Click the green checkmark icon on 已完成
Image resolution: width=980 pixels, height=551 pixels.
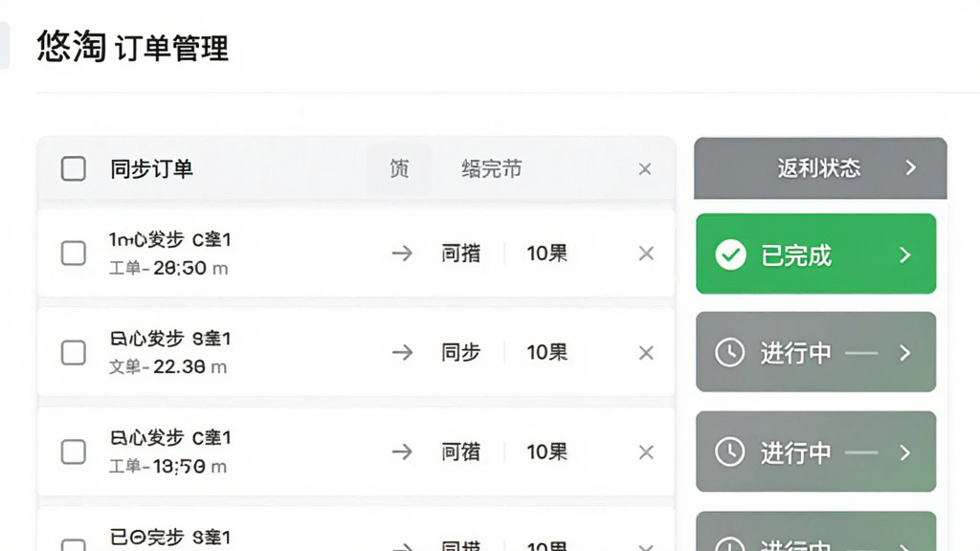pyautogui.click(x=730, y=254)
